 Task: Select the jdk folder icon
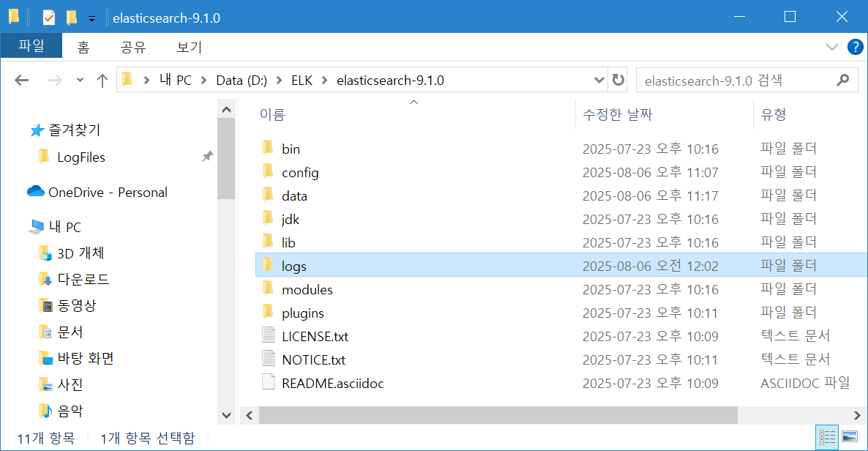pyautogui.click(x=268, y=218)
